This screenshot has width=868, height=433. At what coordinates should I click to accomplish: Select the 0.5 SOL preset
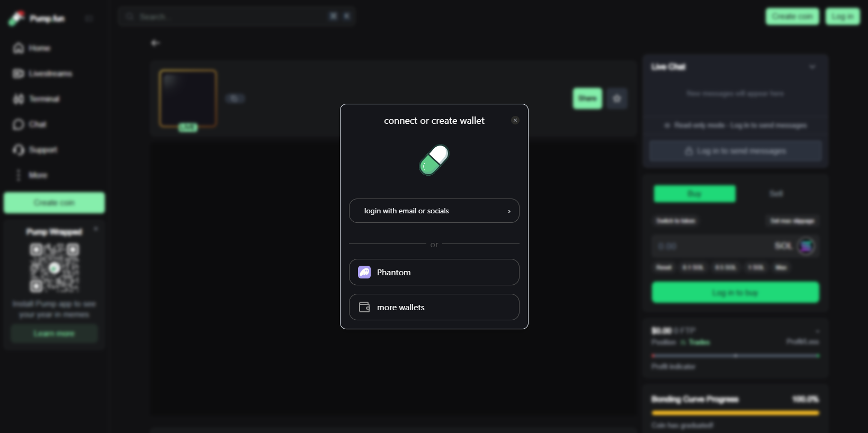pos(725,267)
